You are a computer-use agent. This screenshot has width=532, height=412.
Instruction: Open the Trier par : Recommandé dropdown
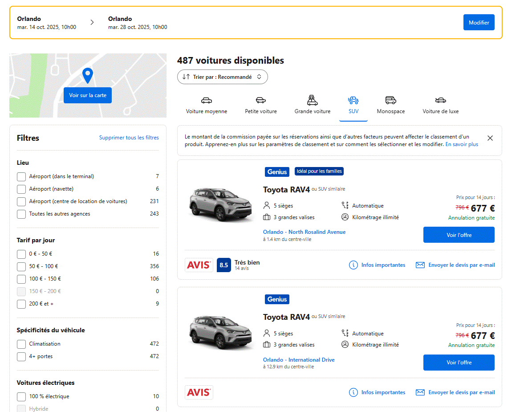coord(223,77)
